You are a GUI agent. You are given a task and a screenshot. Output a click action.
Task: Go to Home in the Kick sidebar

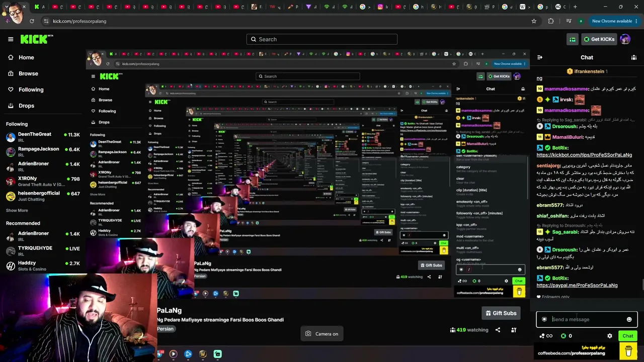coord(26,57)
